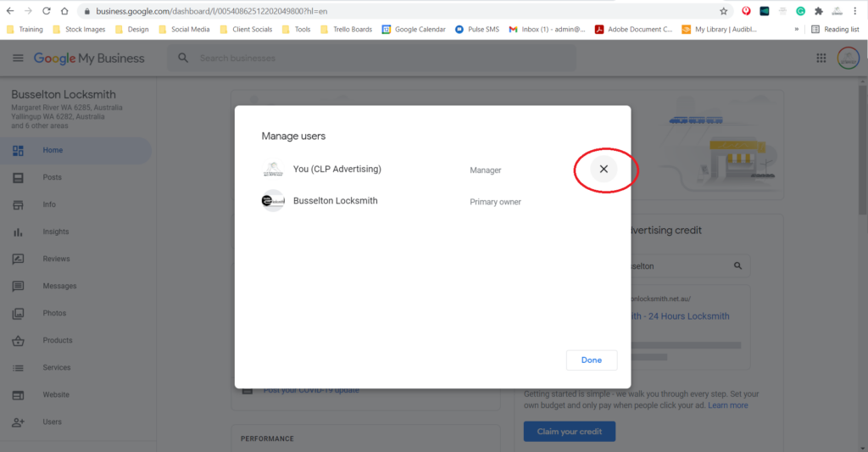868x452 pixels.
Task: Open Insights in the sidebar
Action: pyautogui.click(x=75, y=232)
